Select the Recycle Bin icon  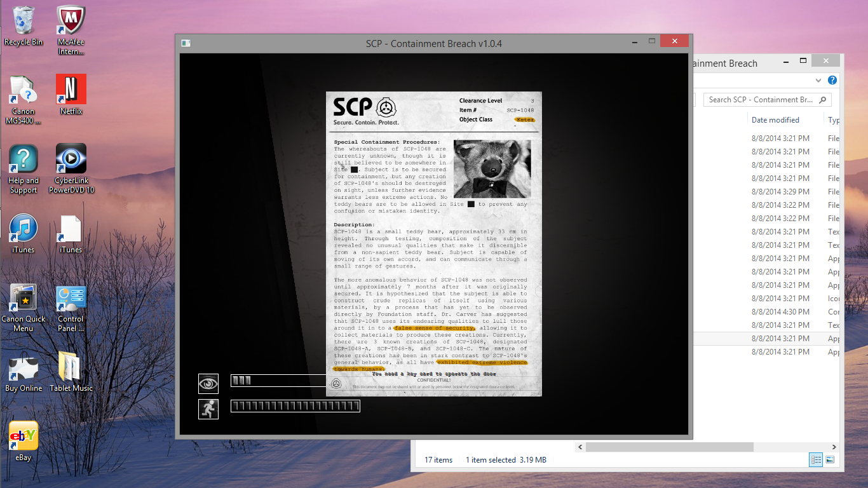(24, 22)
